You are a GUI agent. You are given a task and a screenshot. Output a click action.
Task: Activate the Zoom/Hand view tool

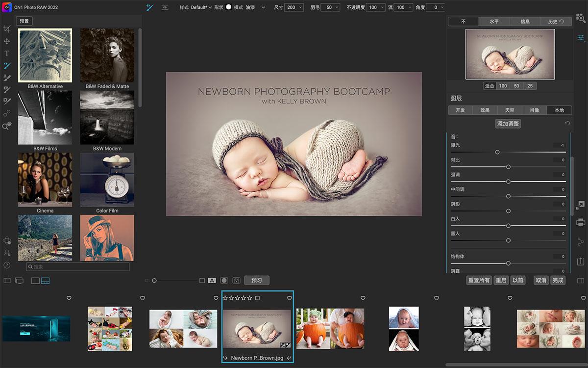6,127
